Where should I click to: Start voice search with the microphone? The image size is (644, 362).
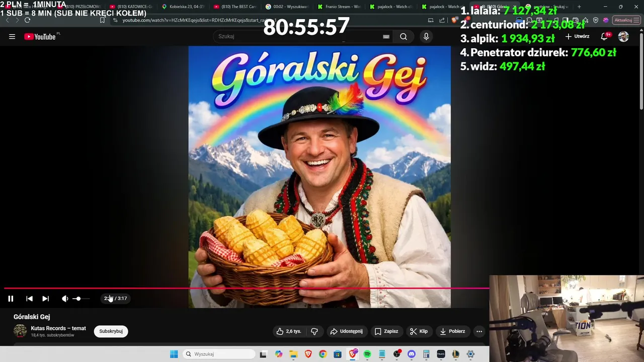click(426, 36)
